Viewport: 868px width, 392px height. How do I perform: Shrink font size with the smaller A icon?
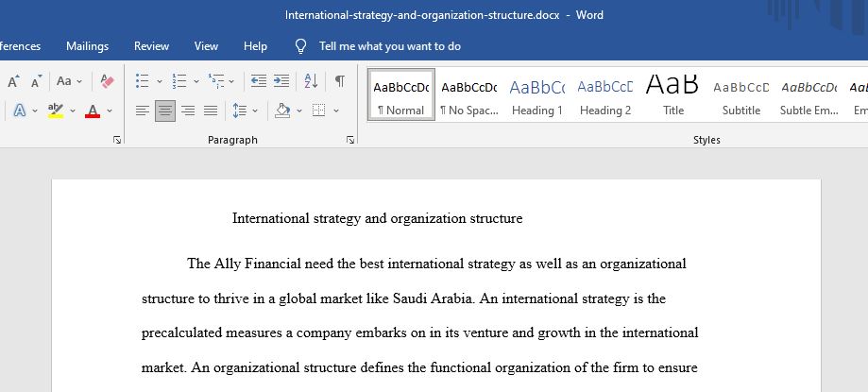[36, 81]
